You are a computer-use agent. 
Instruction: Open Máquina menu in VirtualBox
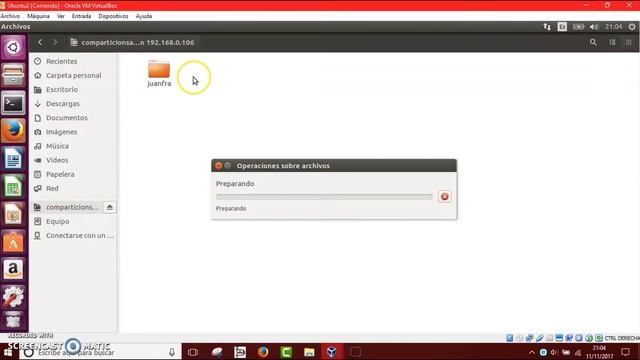[x=38, y=16]
